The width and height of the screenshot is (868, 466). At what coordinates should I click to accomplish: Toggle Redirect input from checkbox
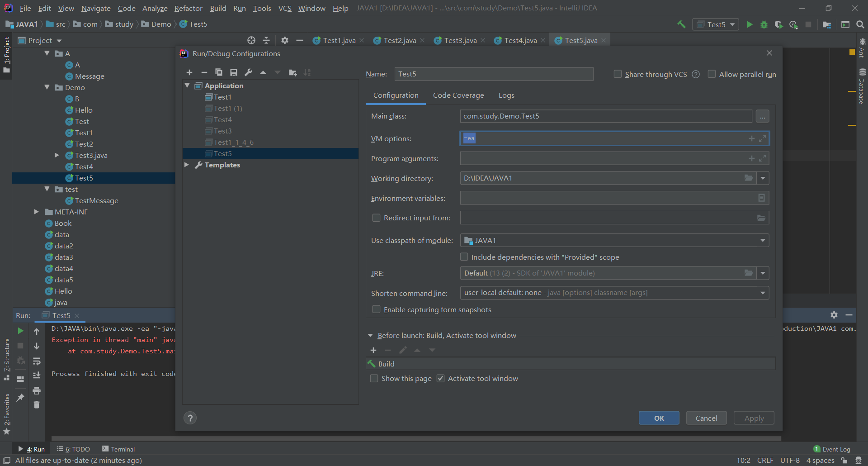[376, 218]
